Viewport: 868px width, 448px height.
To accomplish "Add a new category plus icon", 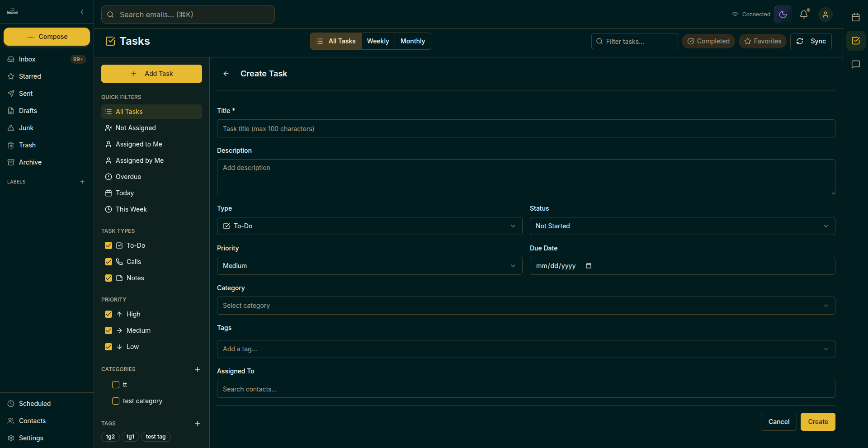I will [197, 369].
